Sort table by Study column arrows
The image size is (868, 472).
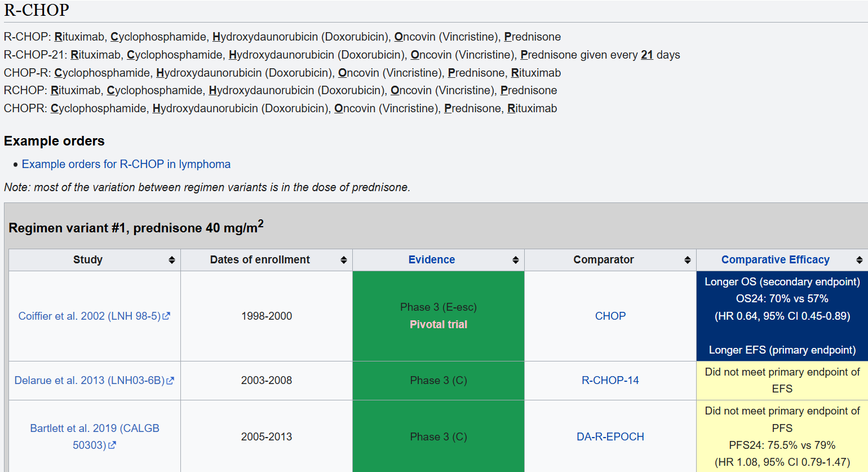[171, 260]
